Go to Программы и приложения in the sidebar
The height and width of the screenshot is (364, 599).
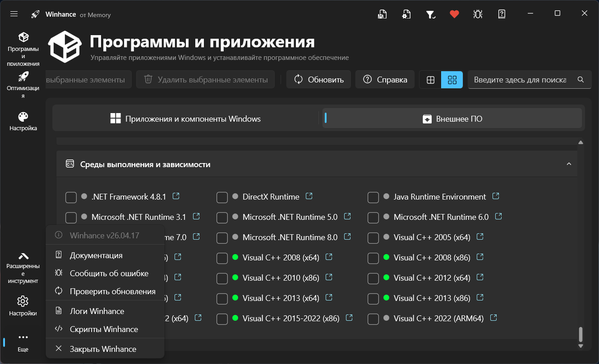(x=23, y=49)
